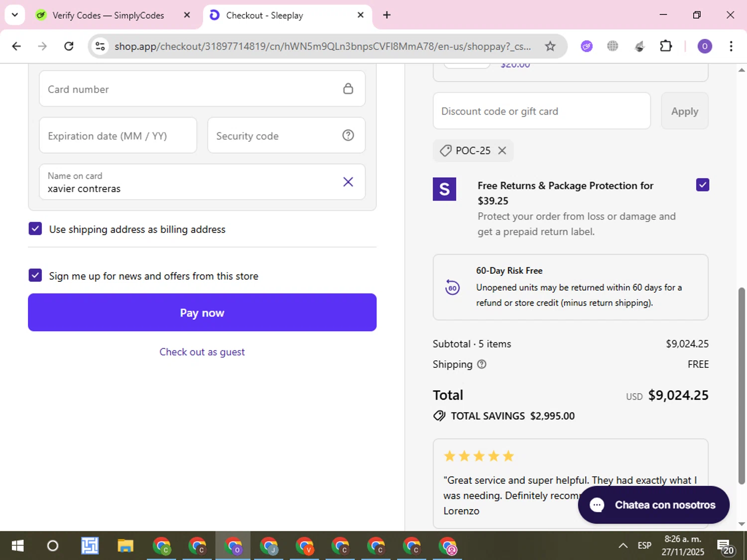Click the Pay now button

[202, 312]
